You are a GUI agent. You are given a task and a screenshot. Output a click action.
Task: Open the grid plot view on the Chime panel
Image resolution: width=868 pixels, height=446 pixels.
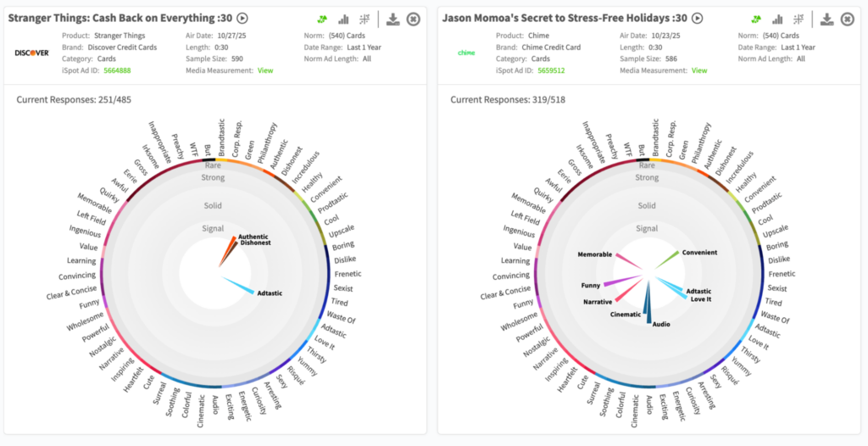pos(798,19)
